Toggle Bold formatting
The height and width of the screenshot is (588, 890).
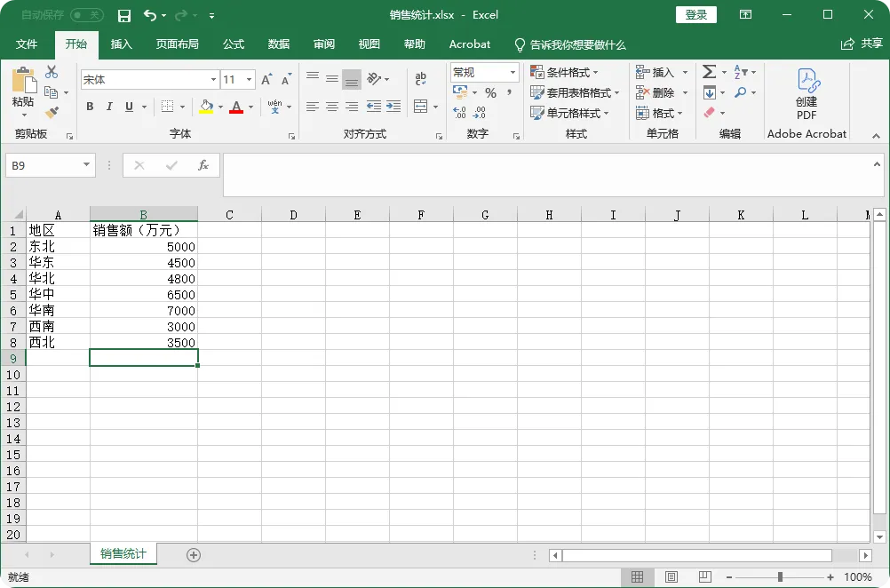point(90,106)
